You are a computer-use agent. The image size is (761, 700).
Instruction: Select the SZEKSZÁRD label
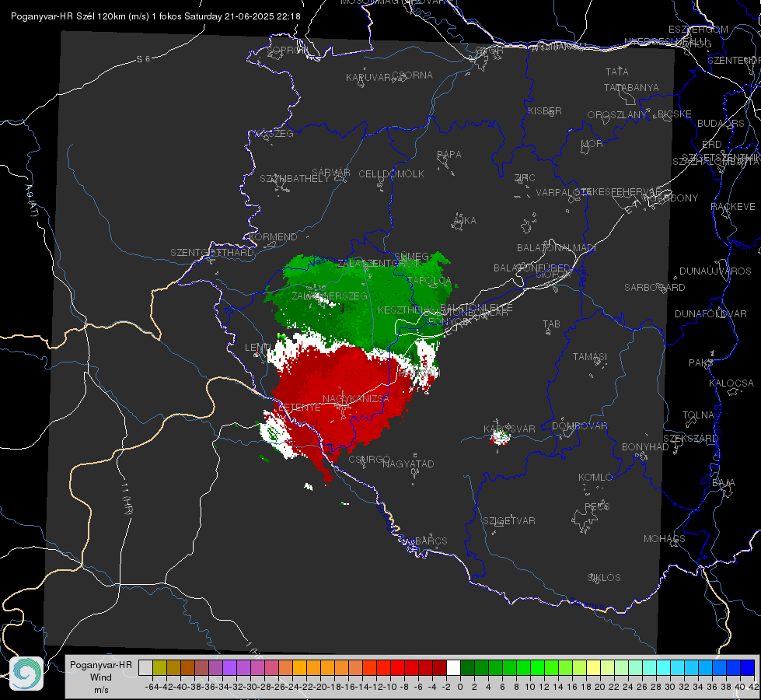coord(690,439)
